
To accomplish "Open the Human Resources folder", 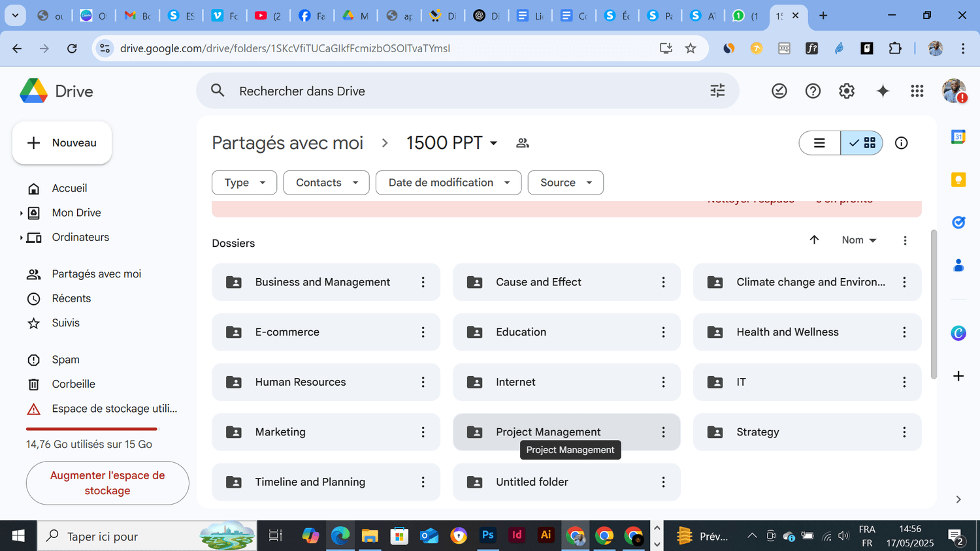I will point(326,382).
